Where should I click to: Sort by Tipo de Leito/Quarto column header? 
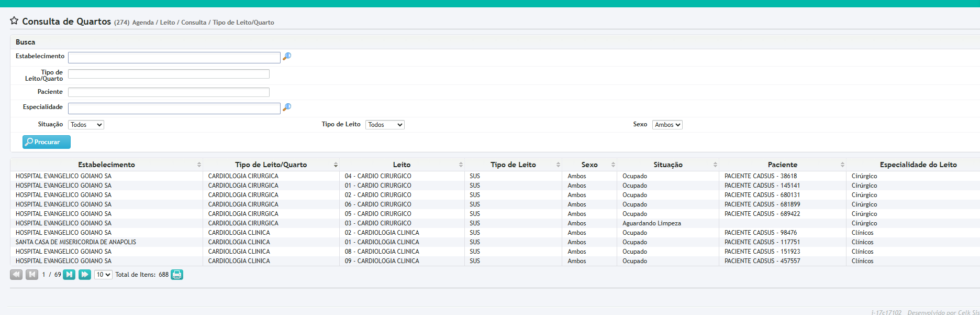point(271,165)
